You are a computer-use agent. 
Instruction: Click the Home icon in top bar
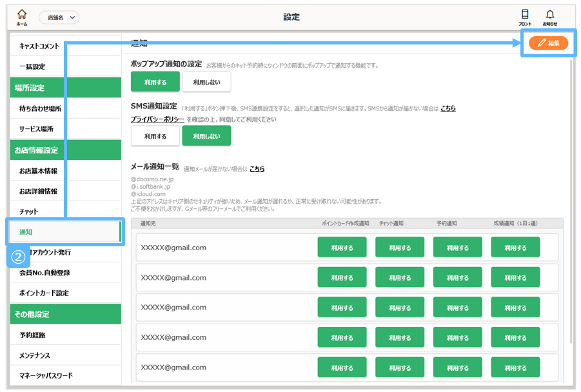click(x=22, y=17)
